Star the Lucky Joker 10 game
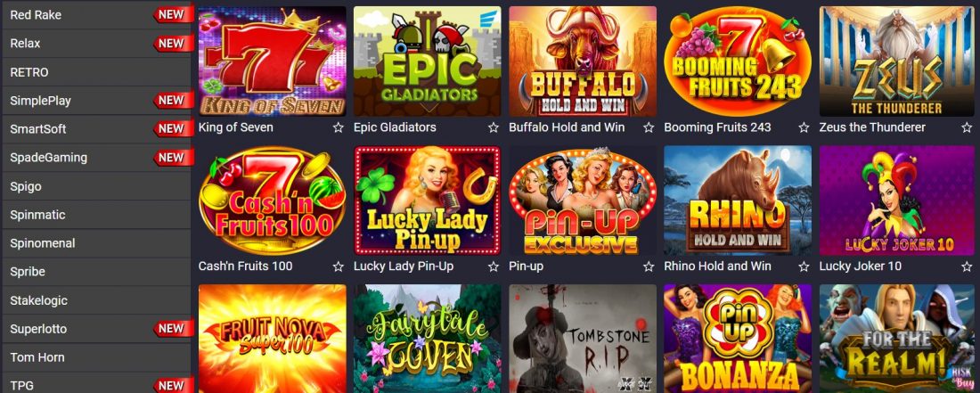Screen dimensions: 980x393 967,266
